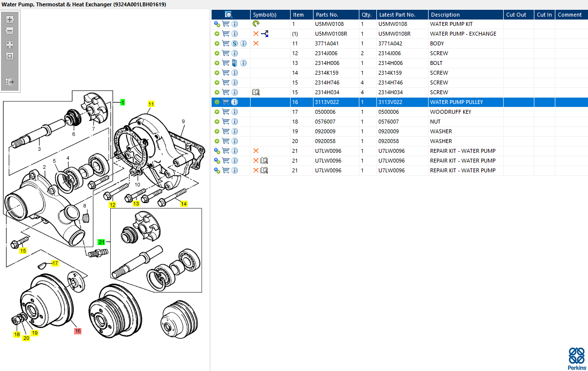
Task: Add the BOLT 2314H006 to cart
Action: 226,63
